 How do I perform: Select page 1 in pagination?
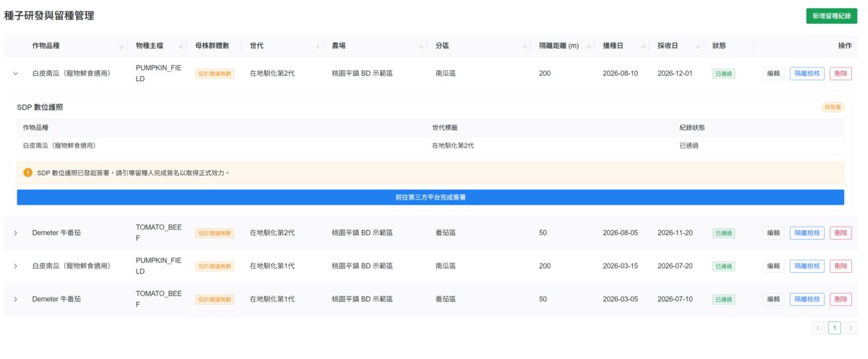[835, 328]
